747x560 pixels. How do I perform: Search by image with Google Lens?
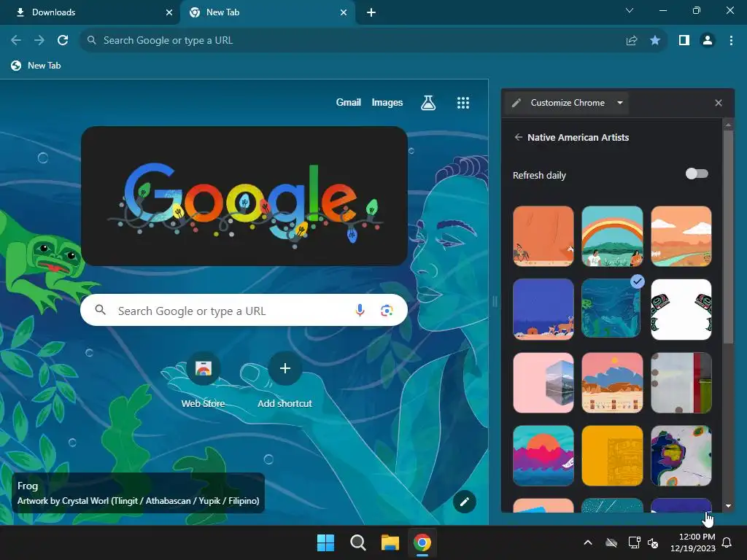387,311
